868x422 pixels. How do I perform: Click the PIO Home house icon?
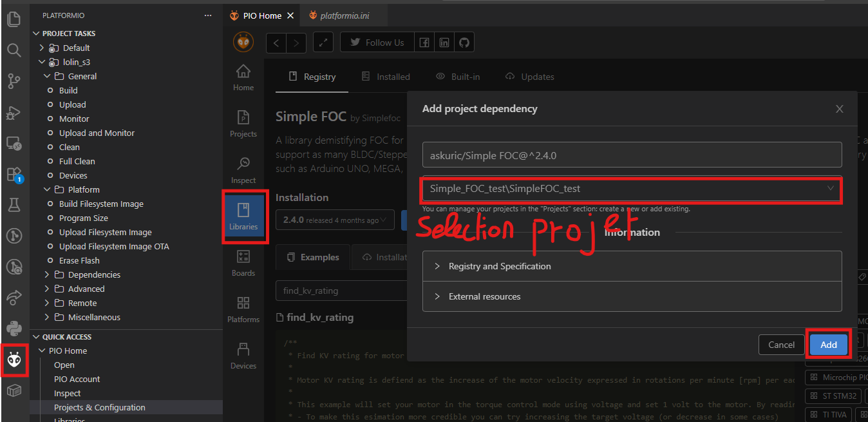243,77
